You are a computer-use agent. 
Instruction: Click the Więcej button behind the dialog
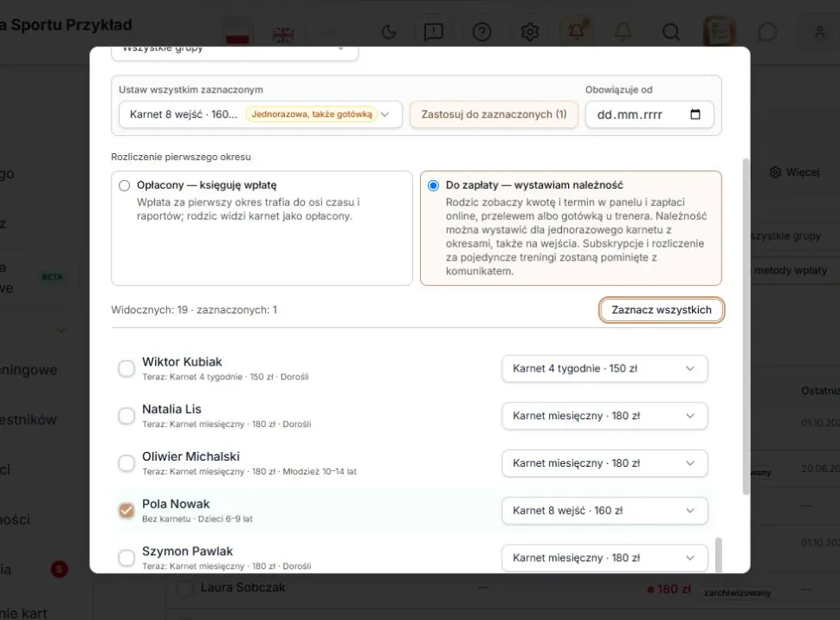tap(794, 172)
